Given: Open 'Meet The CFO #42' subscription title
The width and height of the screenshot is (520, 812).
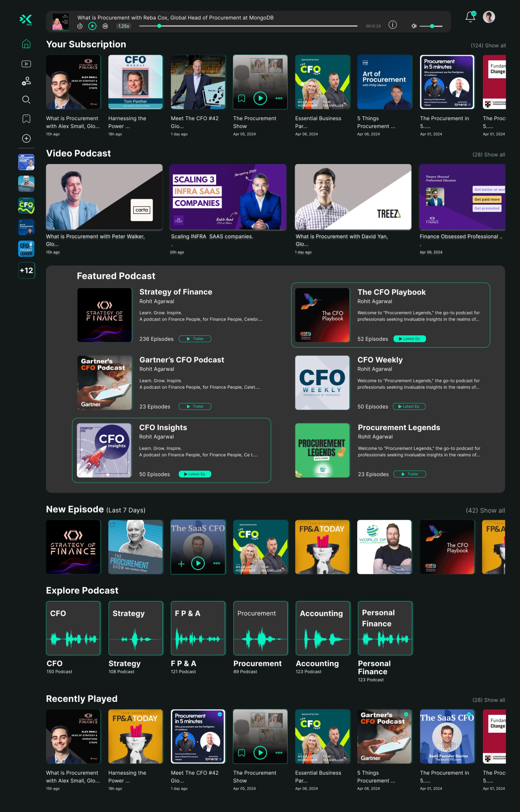Looking at the screenshot, I should point(194,122).
